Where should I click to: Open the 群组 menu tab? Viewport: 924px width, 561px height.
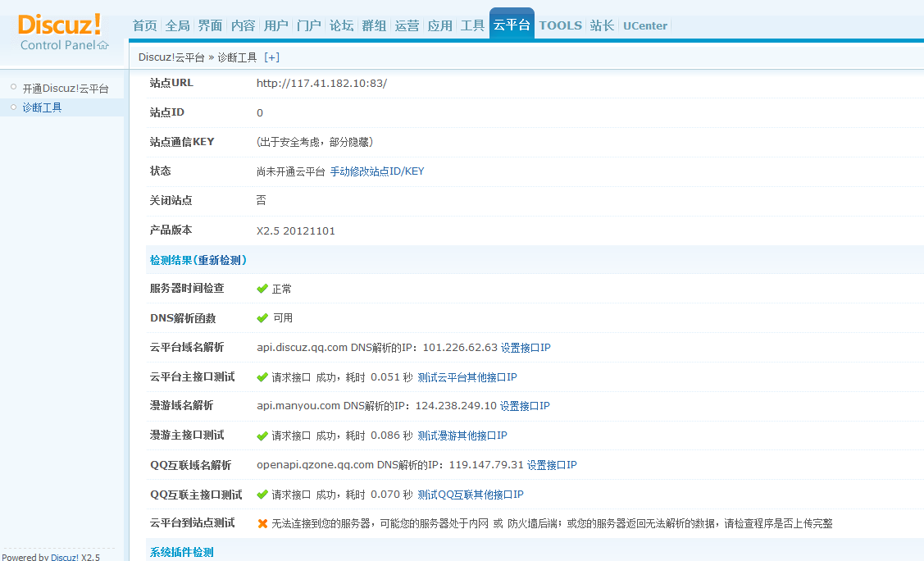tap(374, 25)
